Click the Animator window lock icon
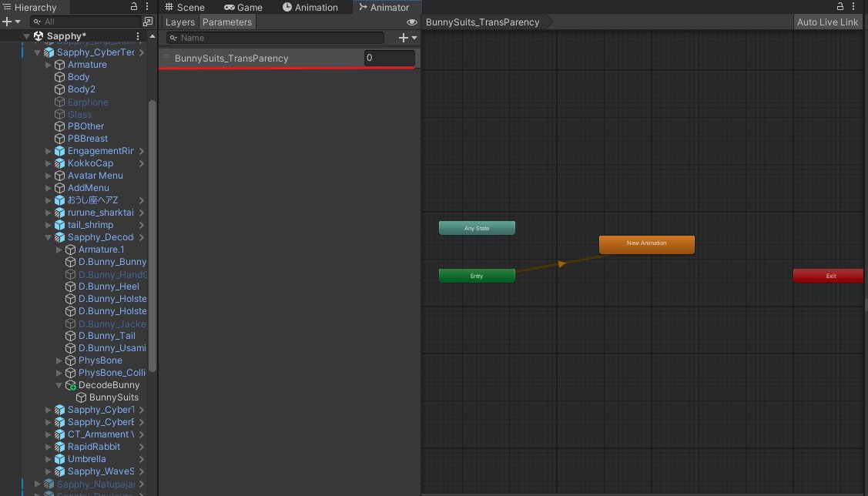This screenshot has height=496, width=868. pyautogui.click(x=840, y=7)
